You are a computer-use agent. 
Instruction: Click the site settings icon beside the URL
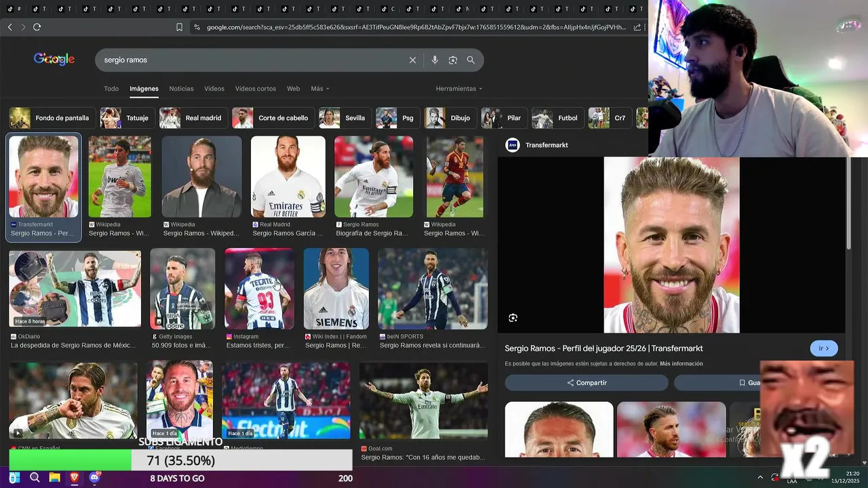pos(197,27)
